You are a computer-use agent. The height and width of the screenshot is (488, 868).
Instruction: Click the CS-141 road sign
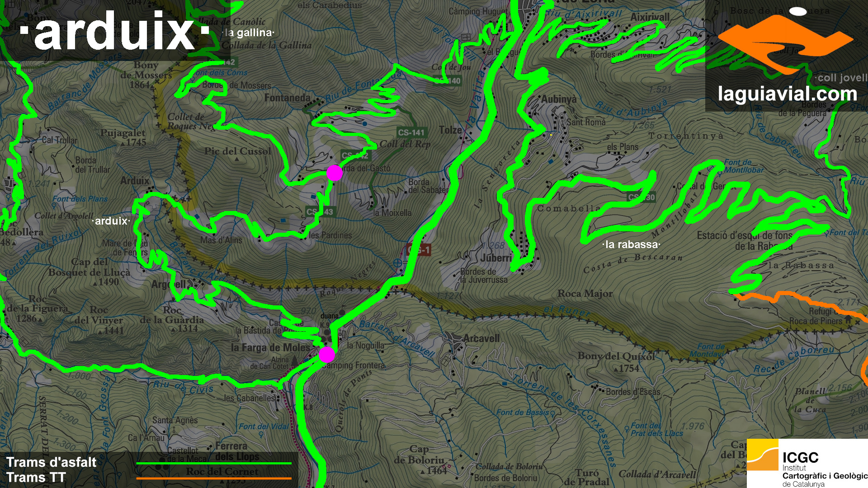[x=411, y=132]
